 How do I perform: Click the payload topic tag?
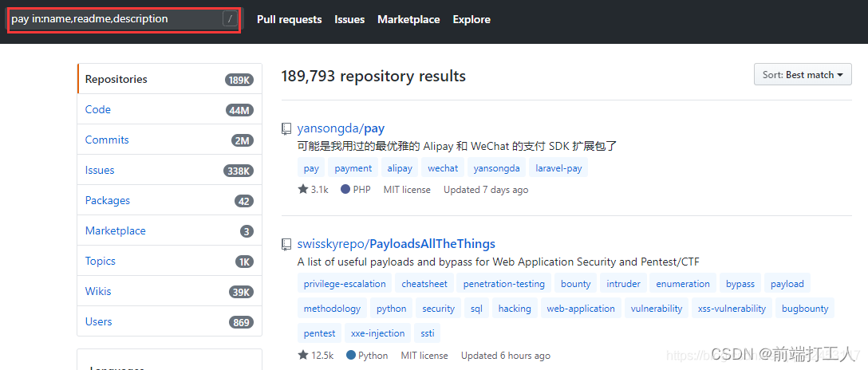787,284
